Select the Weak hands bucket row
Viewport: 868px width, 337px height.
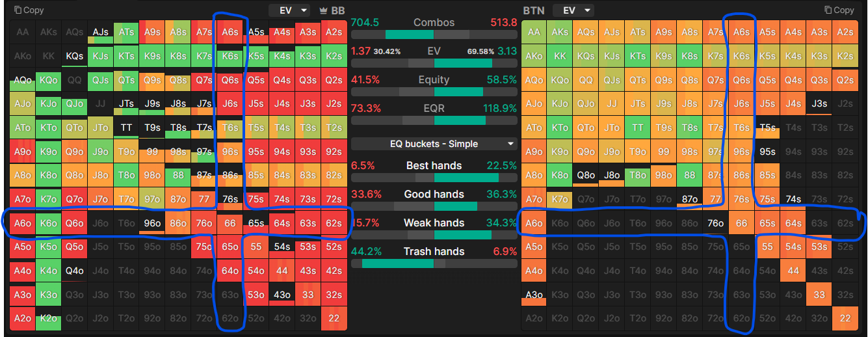pos(434,223)
